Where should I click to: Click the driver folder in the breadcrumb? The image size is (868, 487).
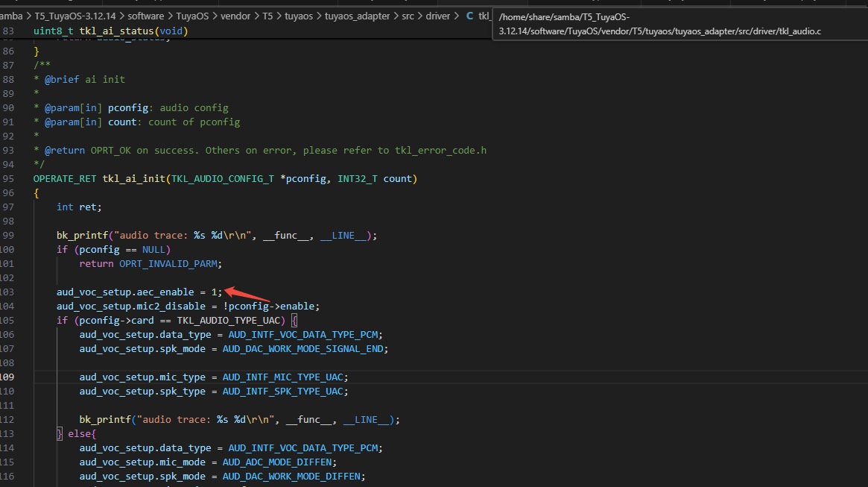pos(438,16)
